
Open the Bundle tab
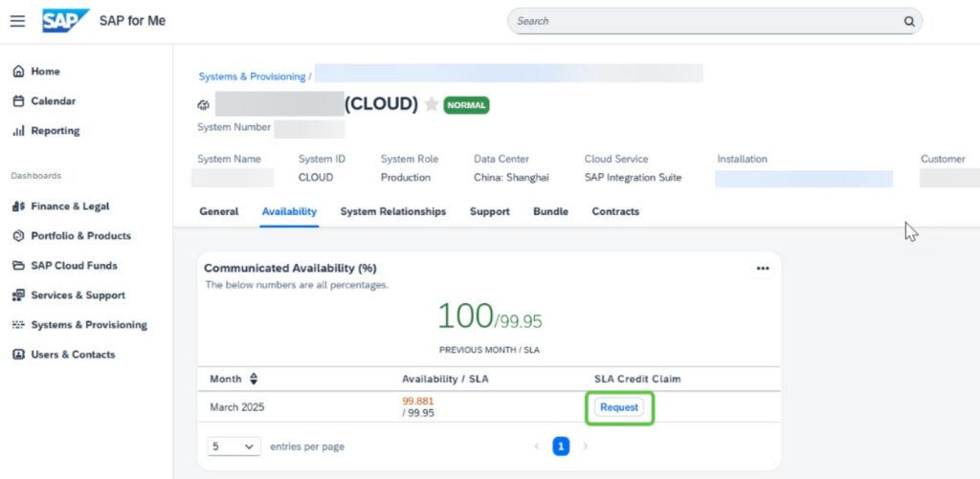(550, 211)
